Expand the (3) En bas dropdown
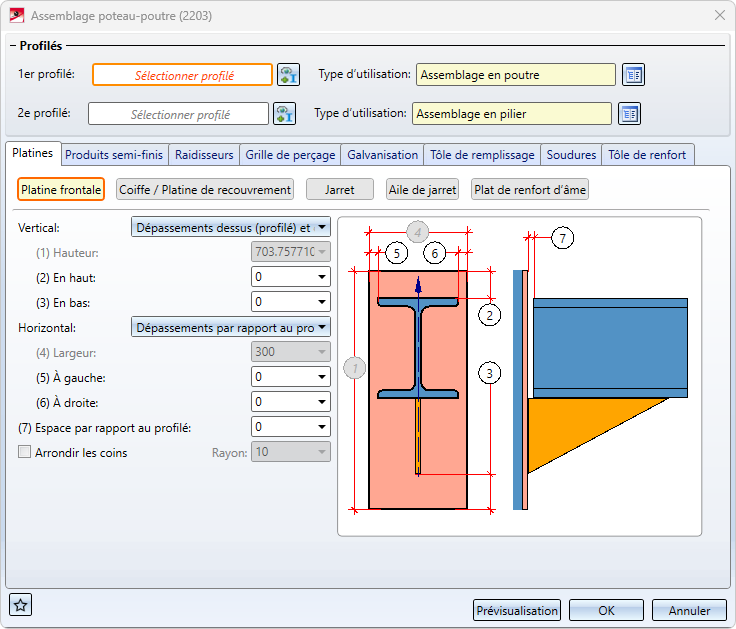Viewport: 736px width, 629px height. pos(322,302)
